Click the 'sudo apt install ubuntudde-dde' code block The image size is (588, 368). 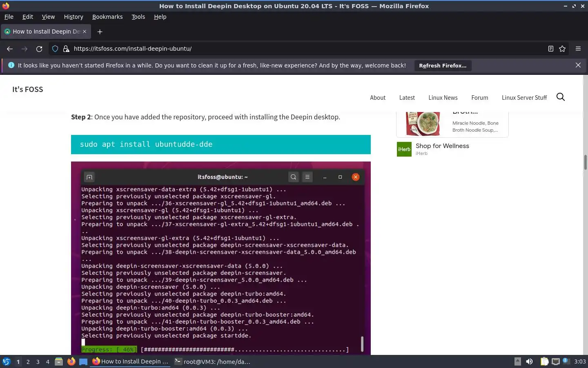(221, 144)
